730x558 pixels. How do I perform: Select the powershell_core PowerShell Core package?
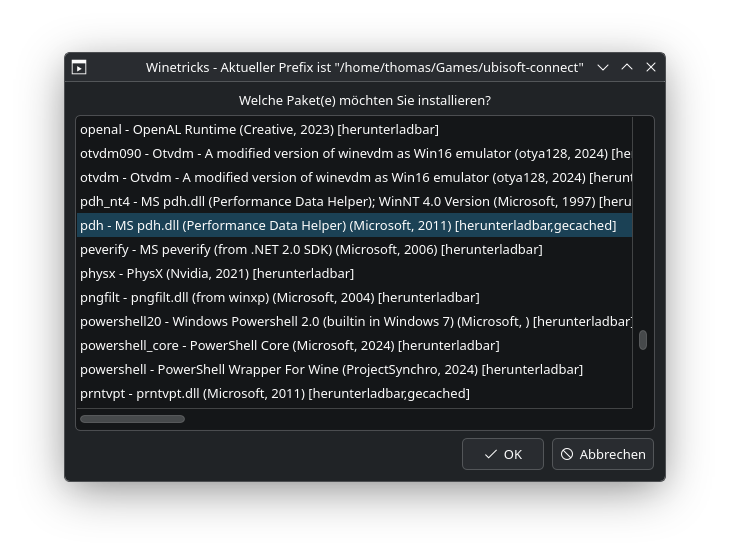tap(354, 346)
